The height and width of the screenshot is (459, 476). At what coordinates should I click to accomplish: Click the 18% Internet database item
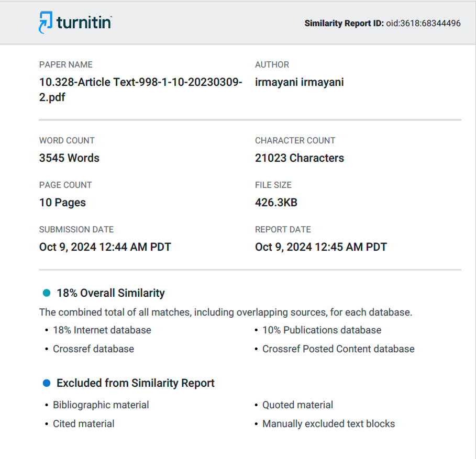point(102,330)
